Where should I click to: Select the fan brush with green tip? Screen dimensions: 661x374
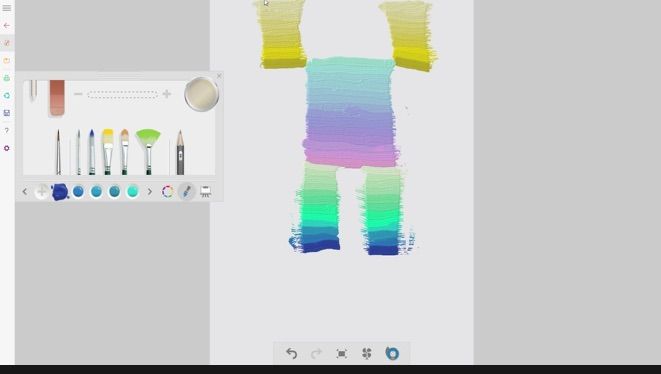coord(148,151)
